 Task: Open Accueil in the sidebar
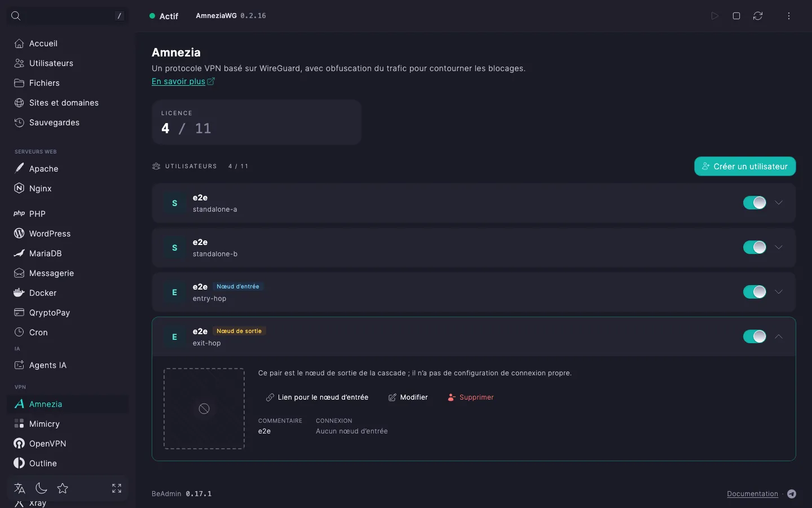click(68, 43)
